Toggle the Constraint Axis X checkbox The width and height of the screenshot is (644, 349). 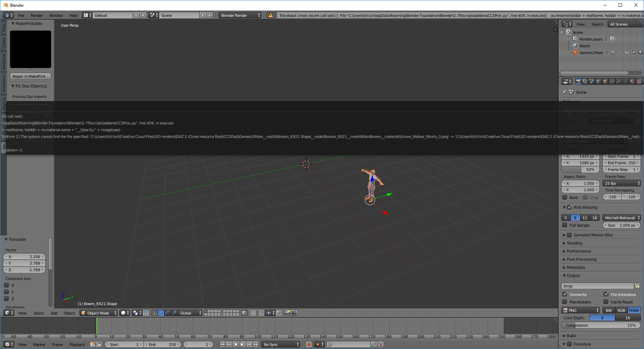pyautogui.click(x=6, y=285)
